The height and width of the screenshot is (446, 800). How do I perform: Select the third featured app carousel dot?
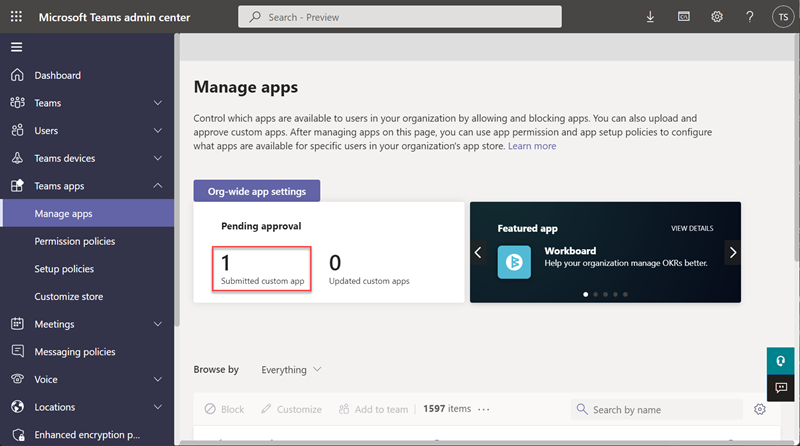[x=606, y=294]
